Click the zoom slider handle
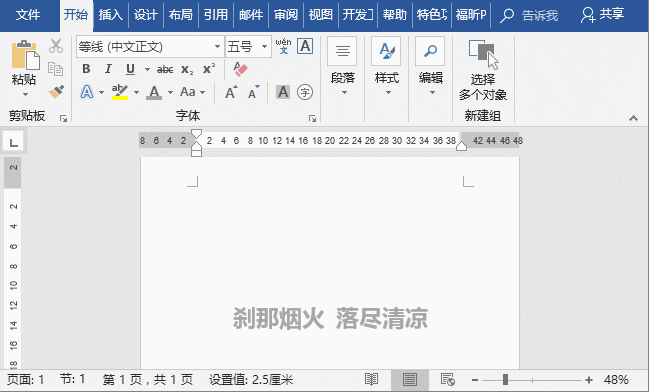Image resolution: width=649 pixels, height=392 pixels. (x=505, y=380)
